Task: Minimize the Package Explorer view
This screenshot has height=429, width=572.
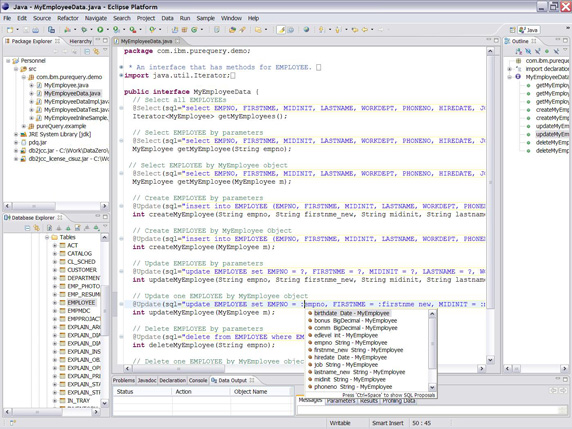Action: pos(97,40)
